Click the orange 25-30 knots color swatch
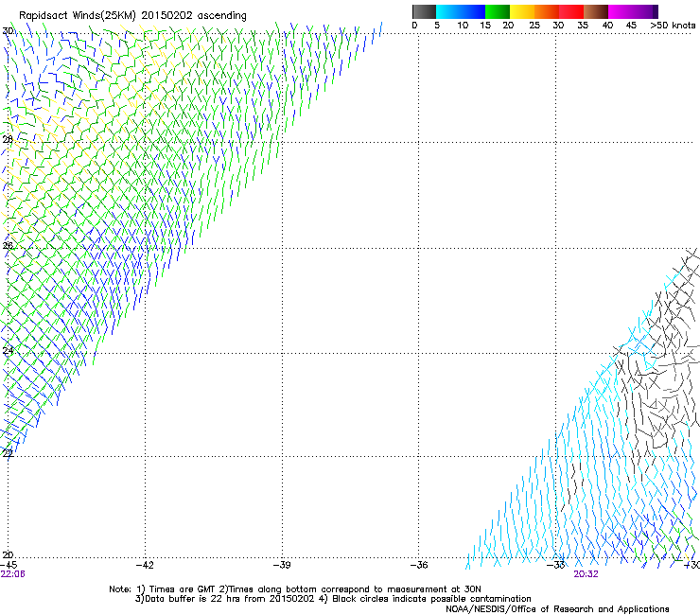The height and width of the screenshot is (615, 700). pyautogui.click(x=547, y=11)
